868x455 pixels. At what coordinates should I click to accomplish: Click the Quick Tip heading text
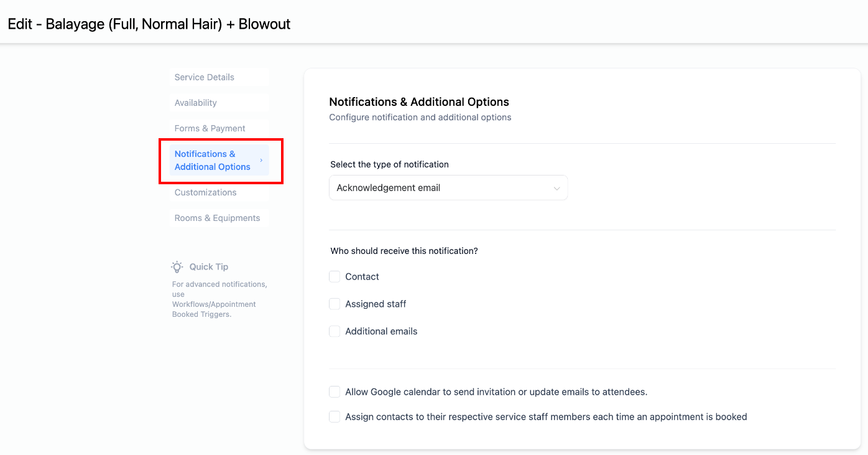click(x=209, y=266)
